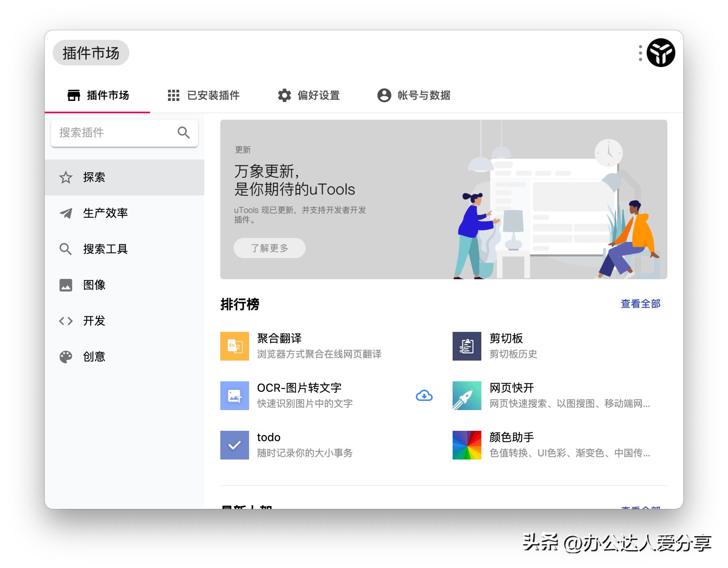The image size is (728, 568).
Task: Open the todo checkmark plugin icon
Action: click(x=234, y=445)
